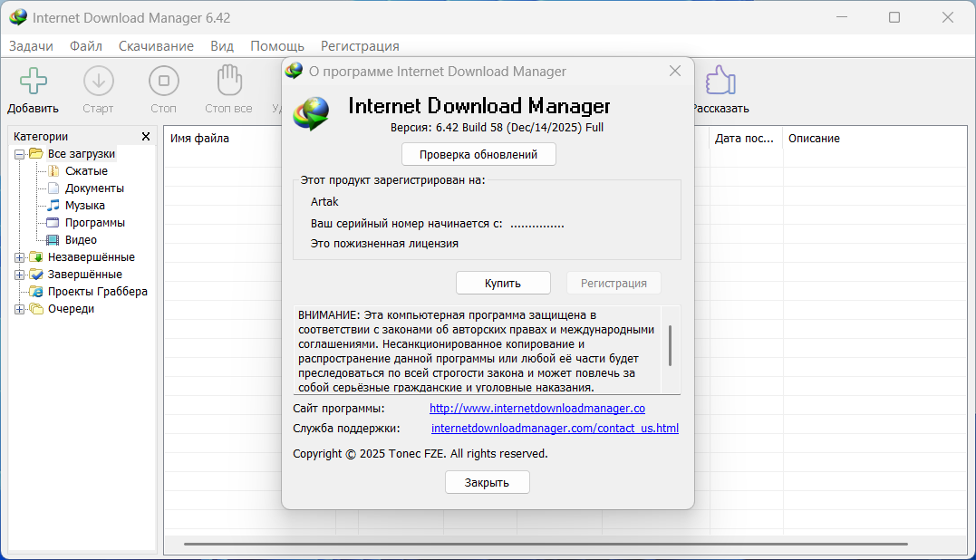Select the Сжатые category label

(x=86, y=171)
